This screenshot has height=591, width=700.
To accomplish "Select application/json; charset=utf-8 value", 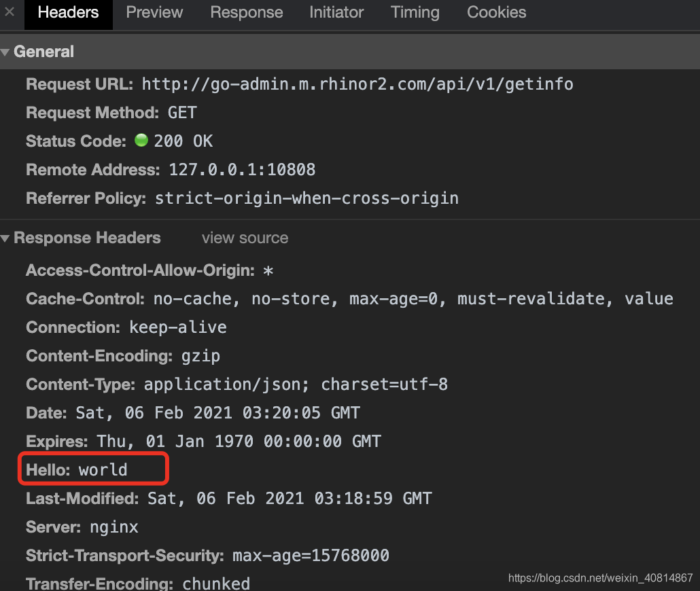I will 296,384.
